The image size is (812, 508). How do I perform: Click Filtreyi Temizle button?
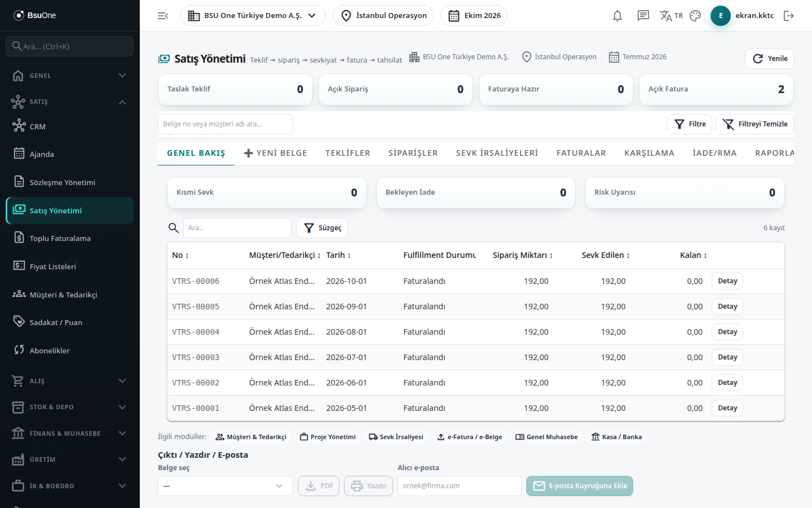tap(755, 124)
